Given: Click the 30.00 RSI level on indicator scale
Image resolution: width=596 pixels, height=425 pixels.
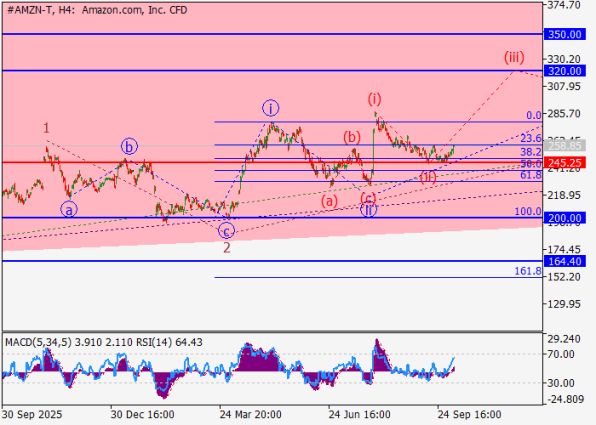Looking at the screenshot, I should tap(560, 383).
